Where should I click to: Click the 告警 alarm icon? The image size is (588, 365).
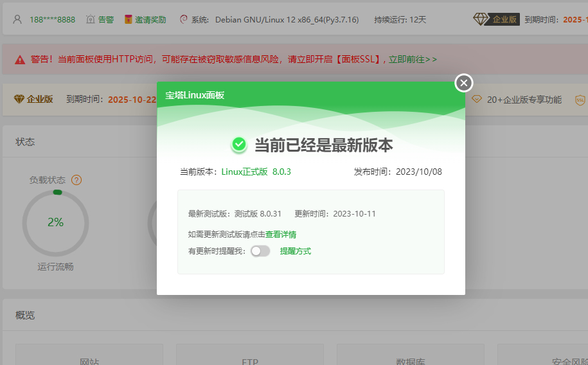click(x=91, y=19)
